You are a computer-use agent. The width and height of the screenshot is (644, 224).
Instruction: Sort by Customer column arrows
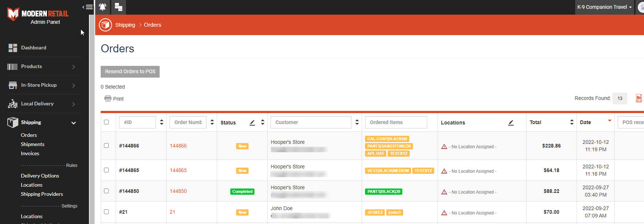tap(357, 122)
